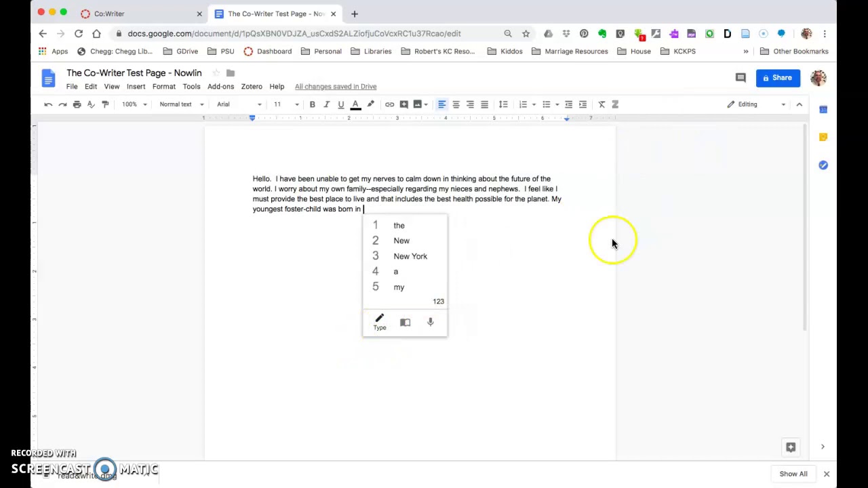Click the Co:Writer topic dictionary book icon
The image size is (868, 488).
(x=405, y=323)
